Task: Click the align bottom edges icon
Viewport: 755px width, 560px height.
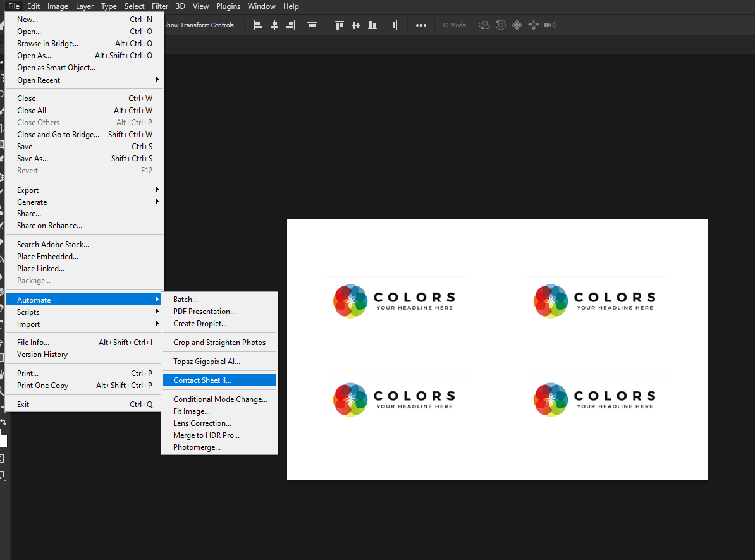Action: click(x=372, y=25)
